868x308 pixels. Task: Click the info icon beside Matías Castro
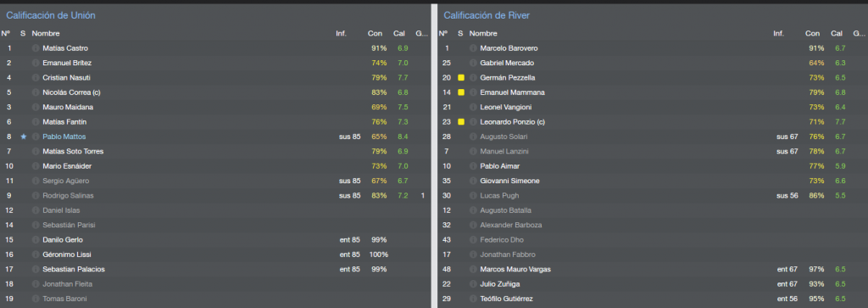pos(36,48)
